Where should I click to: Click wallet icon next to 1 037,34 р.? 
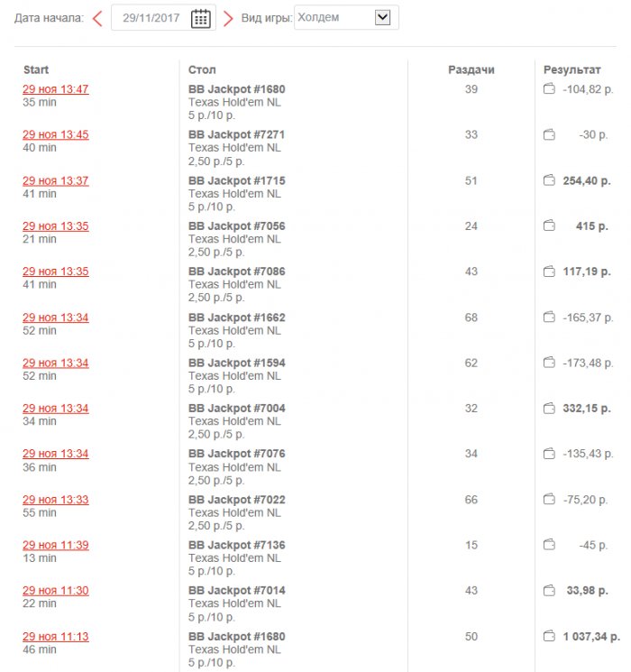549,636
